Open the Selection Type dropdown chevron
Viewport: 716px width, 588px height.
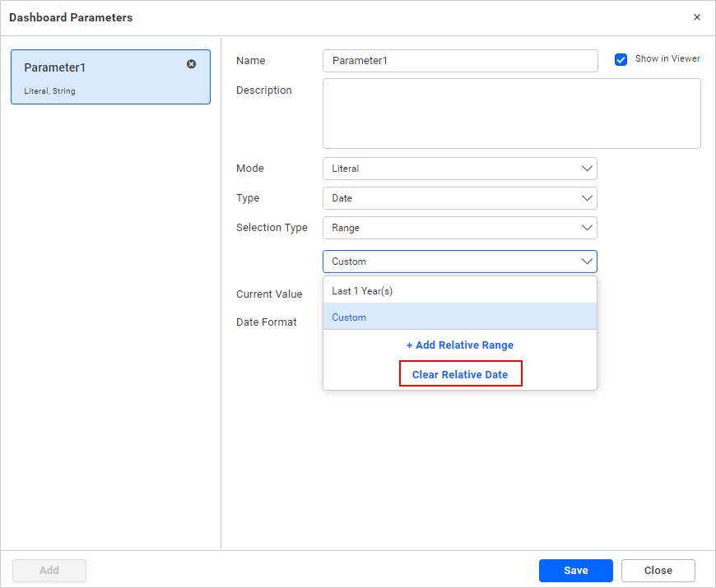(x=587, y=227)
